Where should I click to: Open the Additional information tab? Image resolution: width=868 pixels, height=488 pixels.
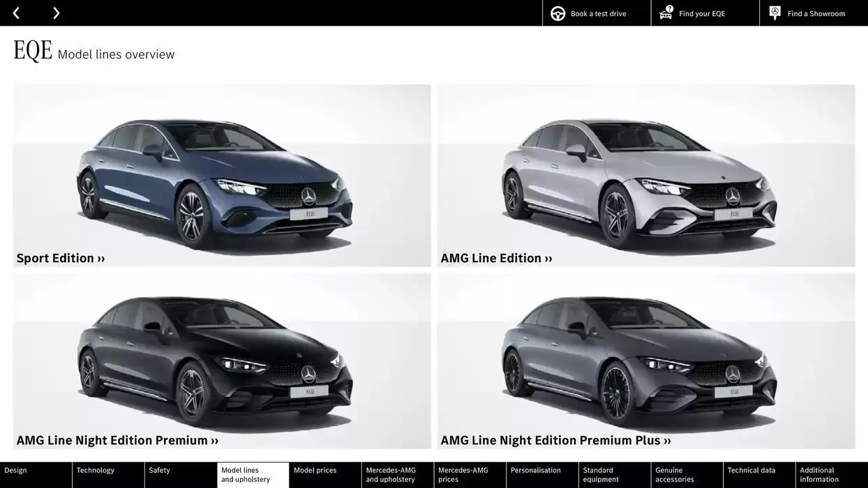tap(832, 475)
